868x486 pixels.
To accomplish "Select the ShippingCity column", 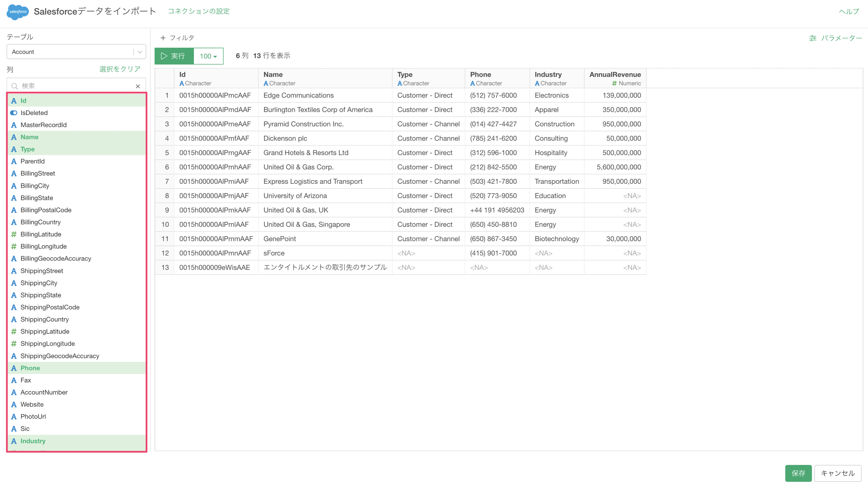I will (77, 283).
